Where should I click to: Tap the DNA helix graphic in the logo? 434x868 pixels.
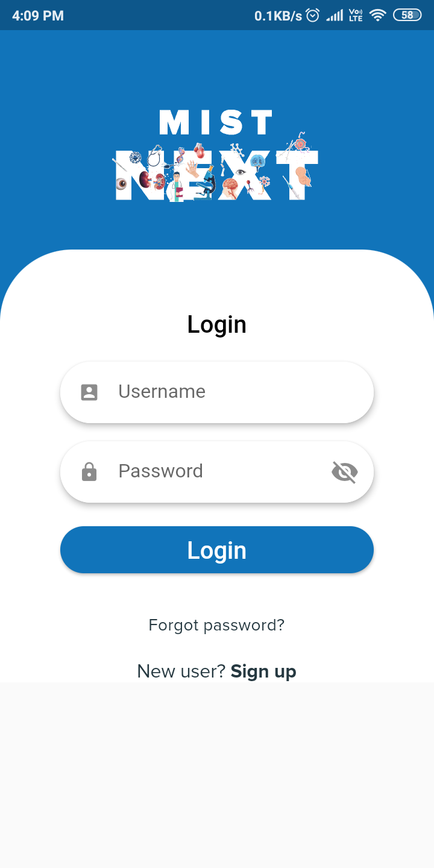(x=180, y=156)
